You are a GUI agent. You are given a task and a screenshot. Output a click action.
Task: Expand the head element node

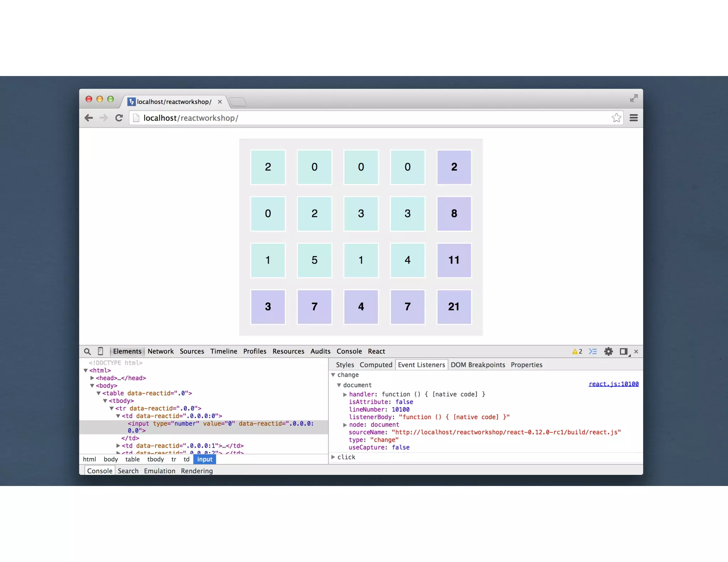click(92, 378)
